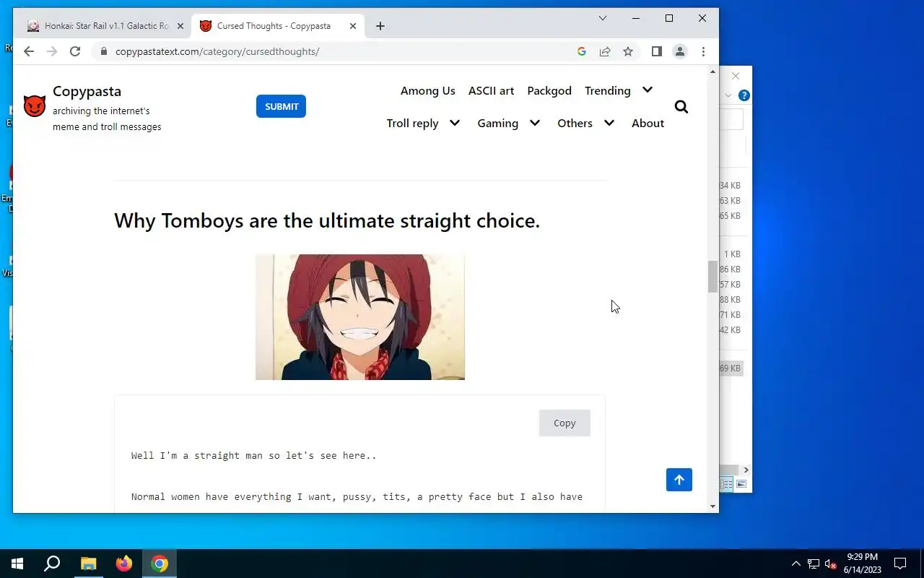
Task: Click the share page icon in address bar
Action: pyautogui.click(x=605, y=51)
